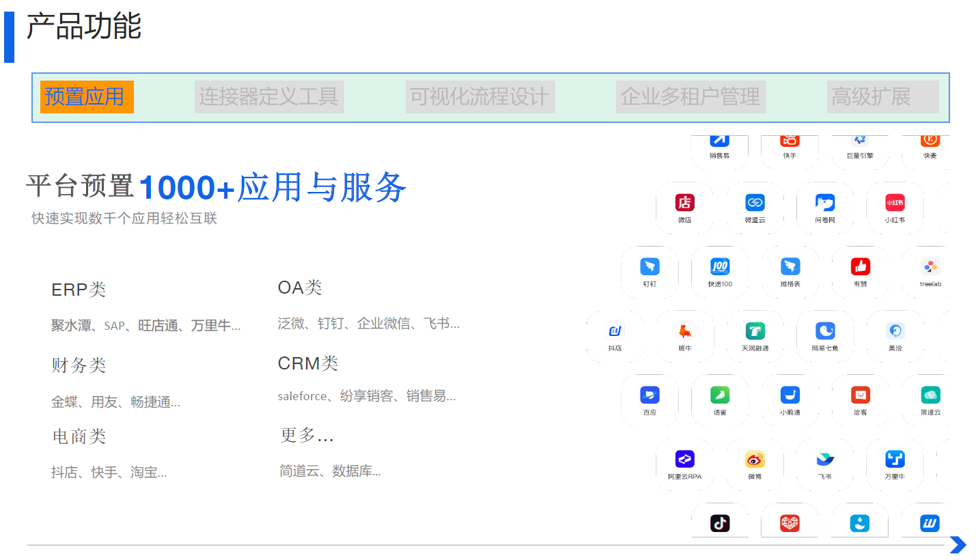Screen dimensions: 976x560
Task: Open the 高级扩展 tab
Action: 882,97
